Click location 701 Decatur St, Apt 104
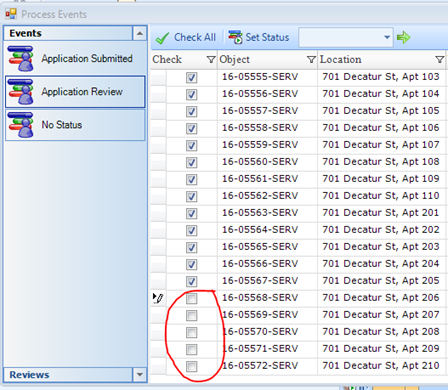The image size is (448, 390). point(381,94)
